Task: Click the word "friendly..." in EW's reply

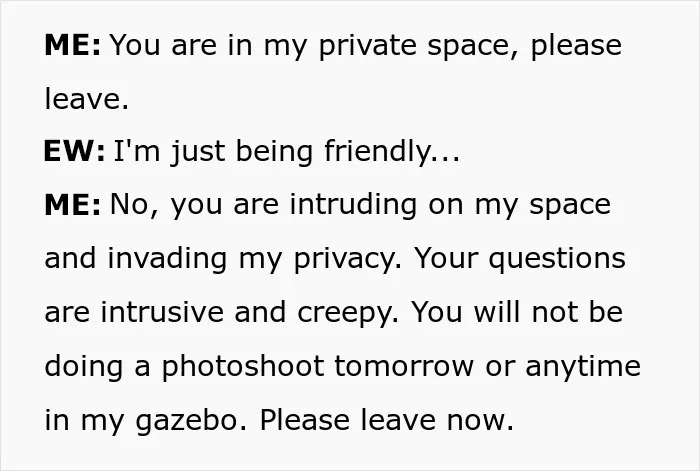Action: point(392,152)
